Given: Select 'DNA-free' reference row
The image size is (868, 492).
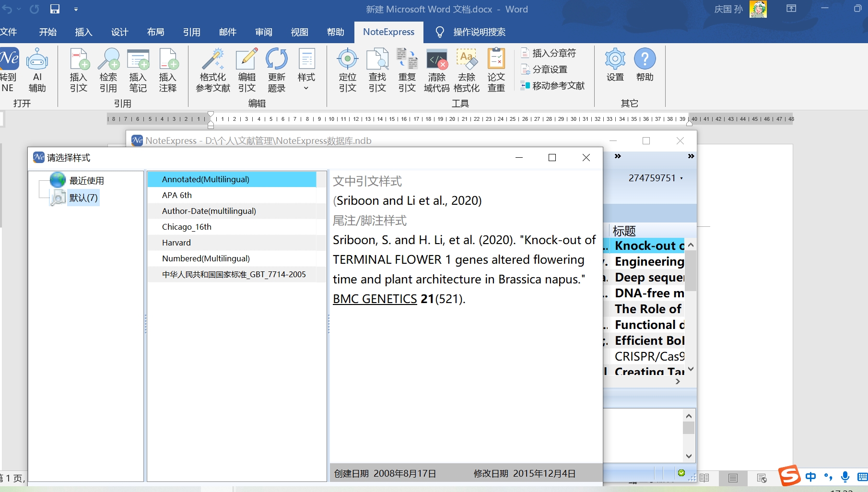Looking at the screenshot, I should pos(644,293).
